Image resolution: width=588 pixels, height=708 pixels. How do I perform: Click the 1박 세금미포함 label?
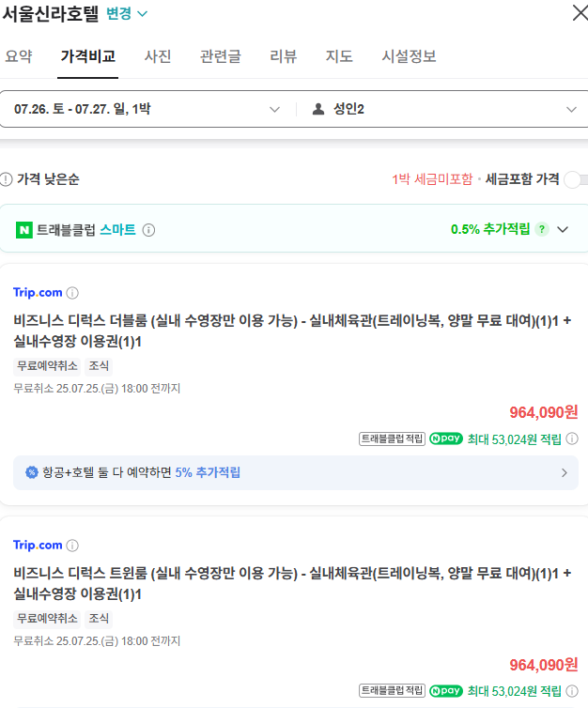(432, 179)
